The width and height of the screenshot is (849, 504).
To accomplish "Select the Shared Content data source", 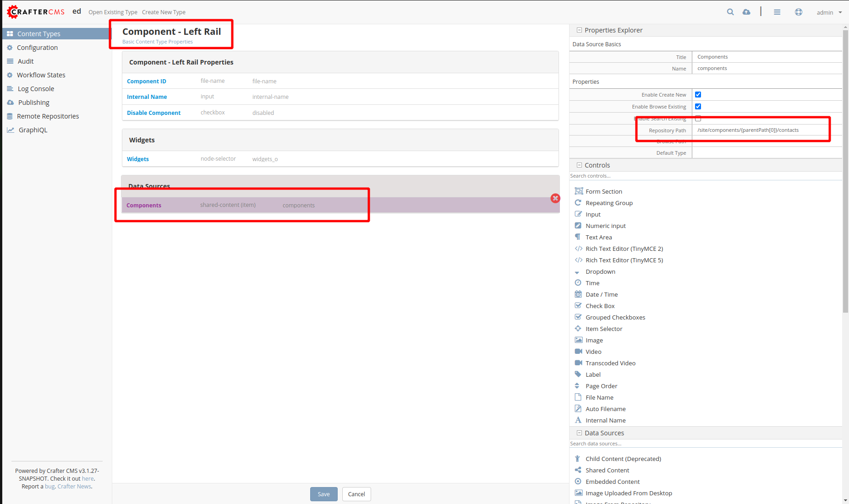I will tap(607, 470).
